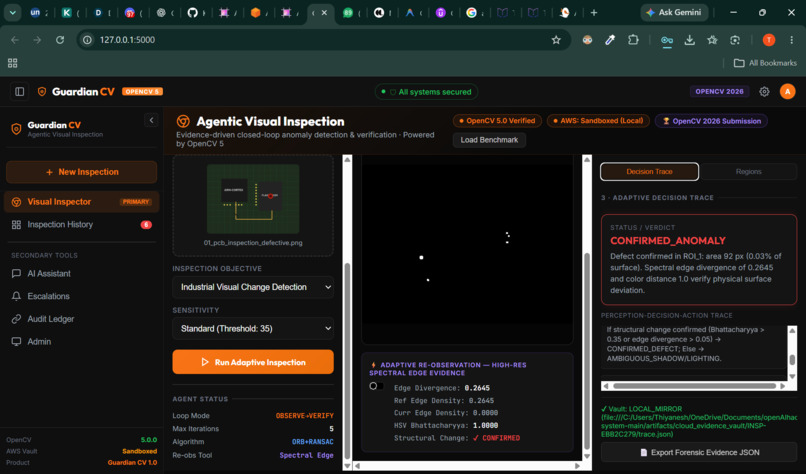Viewport: 806px width, 474px height.
Task: Export Forensic Evidence JSON
Action: (x=699, y=452)
